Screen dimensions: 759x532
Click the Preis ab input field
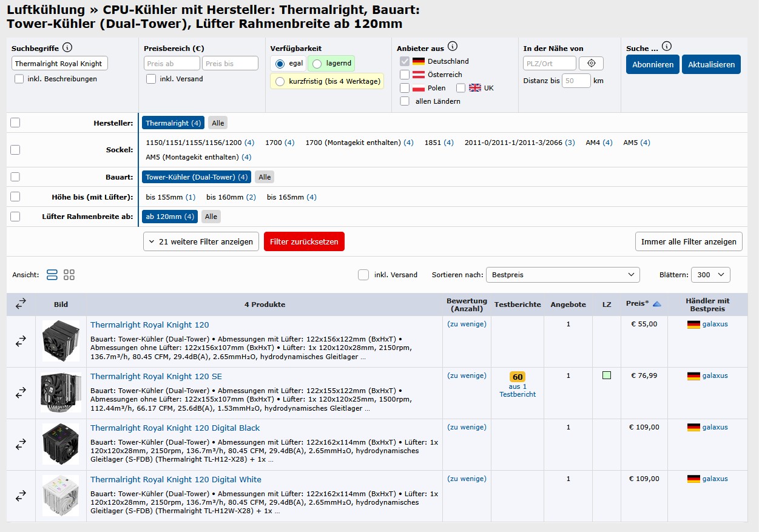coord(172,63)
